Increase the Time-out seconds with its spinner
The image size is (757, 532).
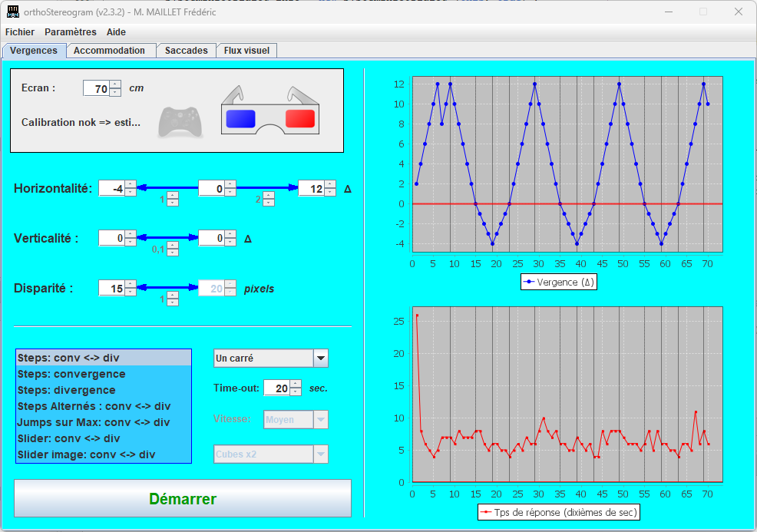pyautogui.click(x=296, y=384)
